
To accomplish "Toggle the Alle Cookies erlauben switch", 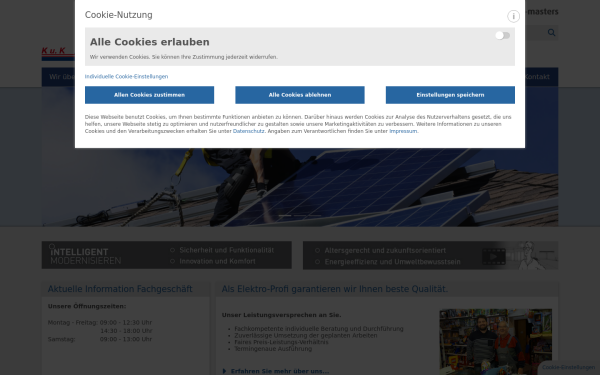I will point(502,36).
